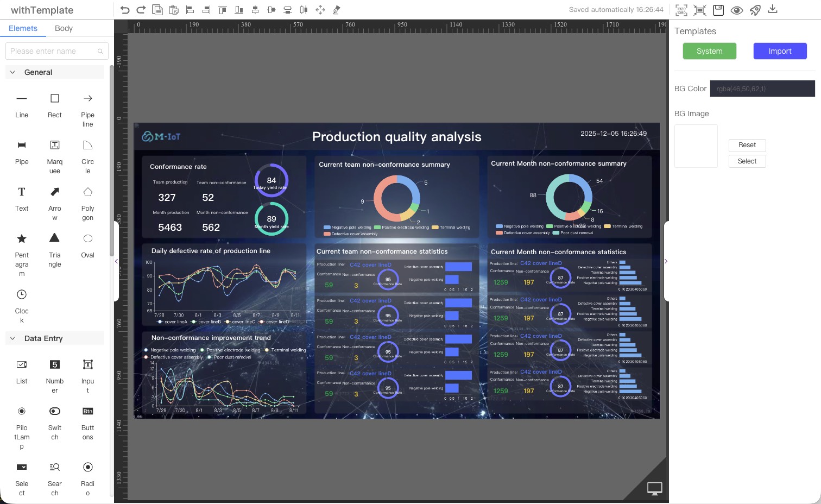This screenshot has width=821, height=504.
Task: Click the rocket publish icon
Action: [x=755, y=10]
